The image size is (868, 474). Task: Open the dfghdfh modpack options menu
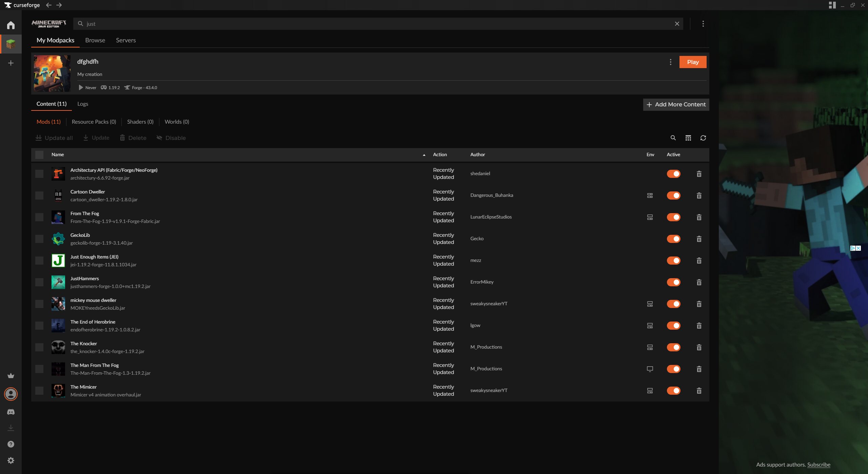(670, 62)
